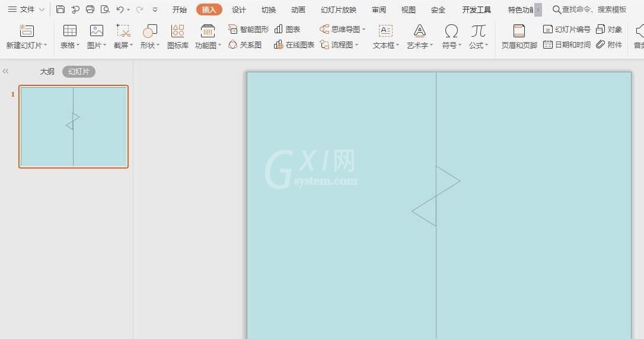Click the Print icon

(x=90, y=9)
